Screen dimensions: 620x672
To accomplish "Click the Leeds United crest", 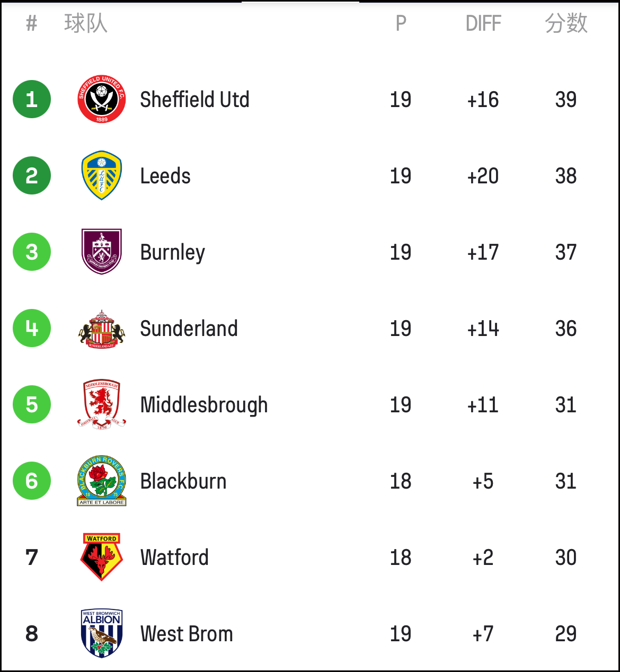I will 102,175.
